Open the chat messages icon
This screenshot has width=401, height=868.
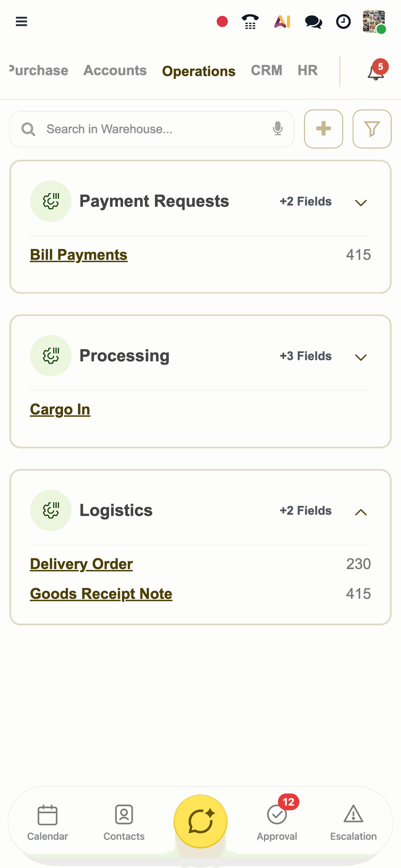tap(313, 22)
